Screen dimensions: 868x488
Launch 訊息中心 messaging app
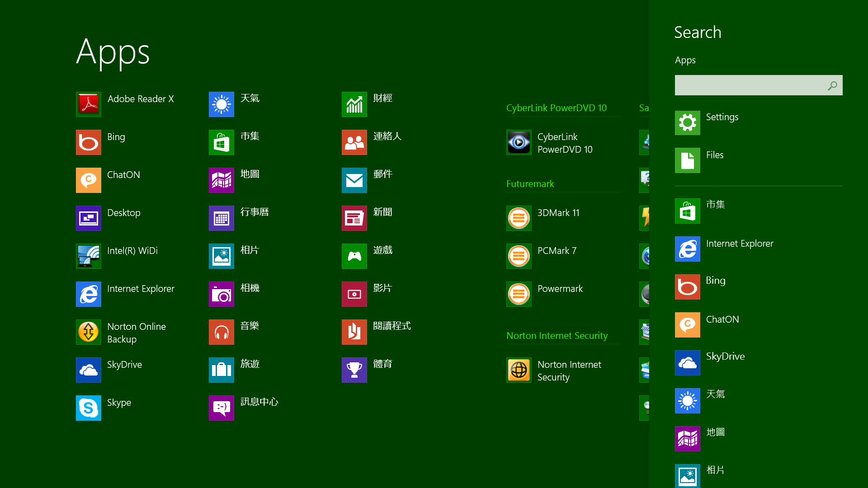tap(221, 408)
